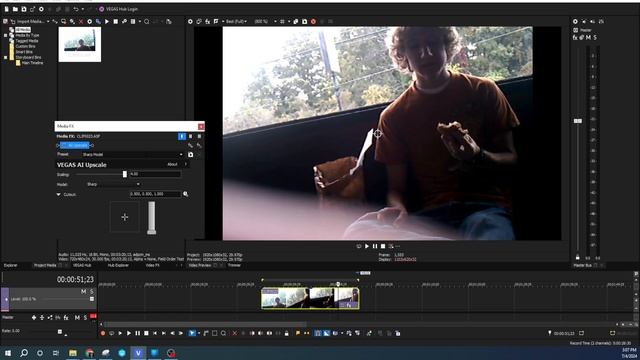
Task: Open Master bus FX icon
Action: (575, 38)
